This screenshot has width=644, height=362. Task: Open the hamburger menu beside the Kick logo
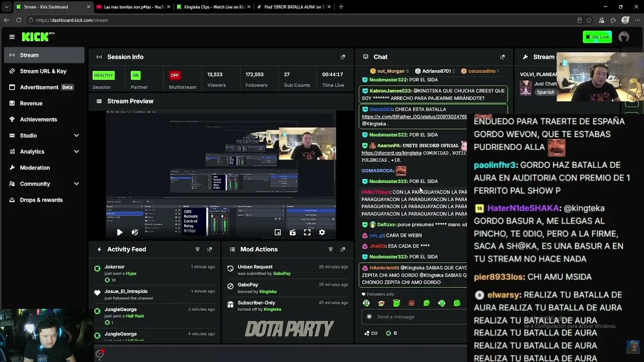click(x=12, y=37)
